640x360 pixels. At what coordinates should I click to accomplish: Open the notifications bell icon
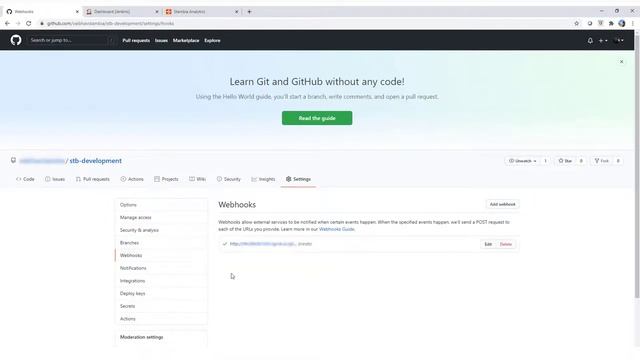tap(590, 40)
